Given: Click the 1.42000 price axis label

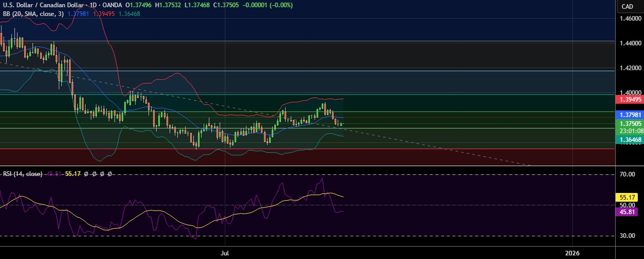Looking at the screenshot, I should click(631, 68).
